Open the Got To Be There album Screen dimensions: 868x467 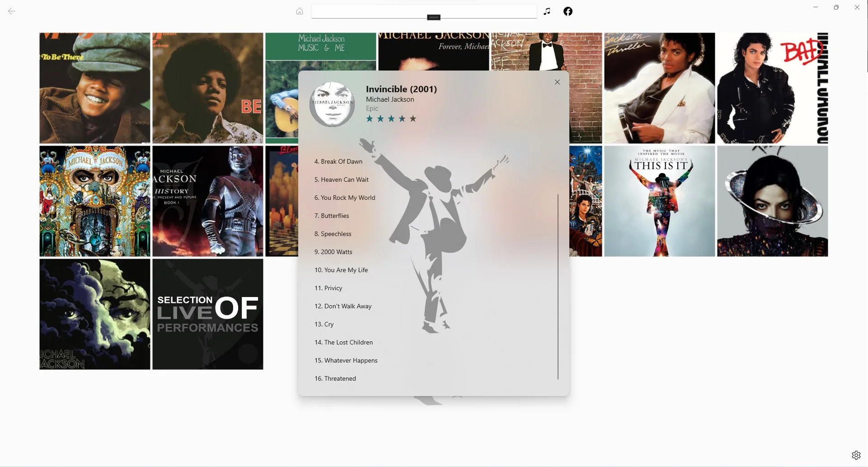(x=95, y=88)
